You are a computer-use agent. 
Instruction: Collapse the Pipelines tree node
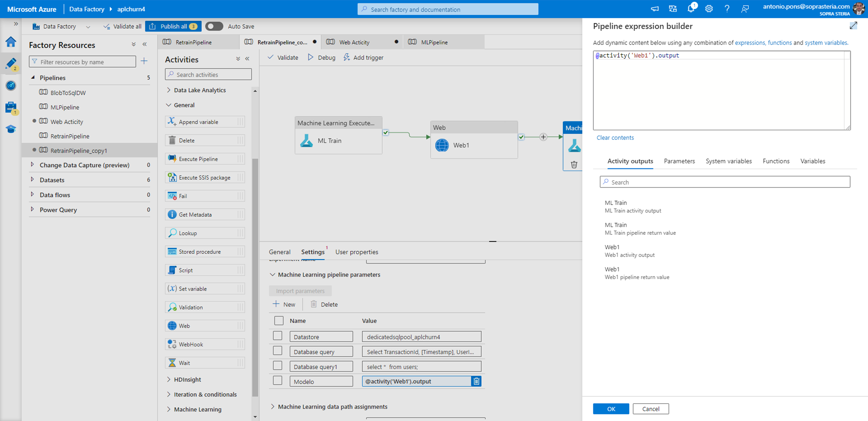33,78
